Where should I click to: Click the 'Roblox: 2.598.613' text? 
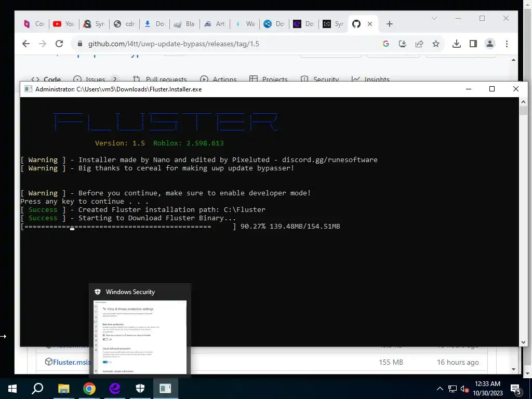pos(188,143)
